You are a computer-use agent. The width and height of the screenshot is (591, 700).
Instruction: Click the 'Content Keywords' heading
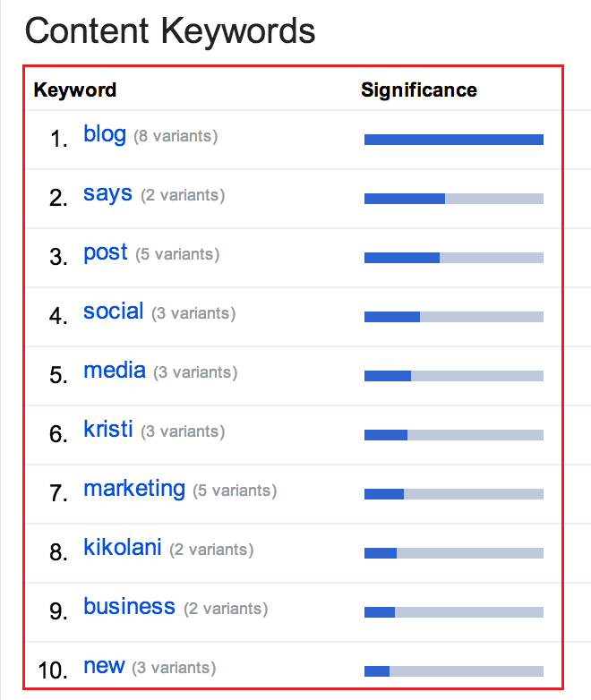(170, 31)
